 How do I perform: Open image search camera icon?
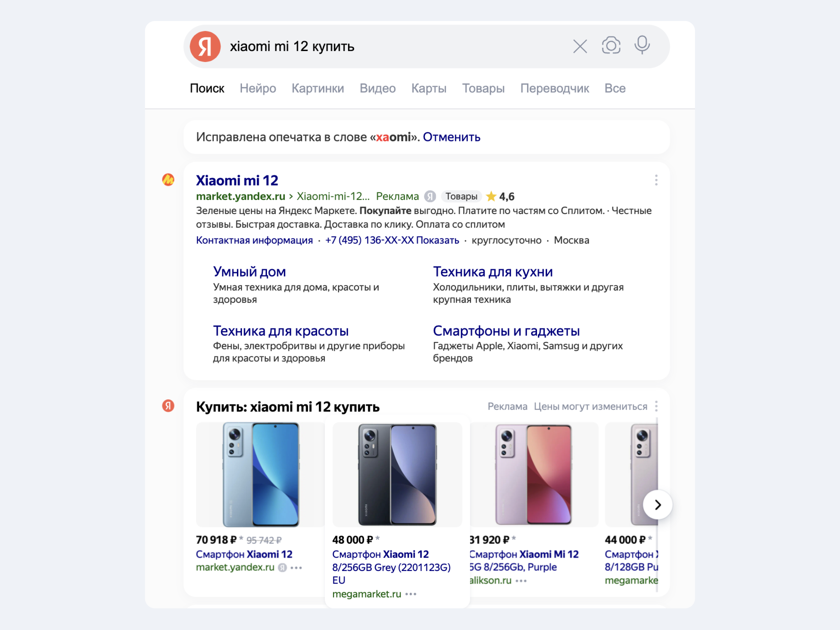click(x=611, y=46)
